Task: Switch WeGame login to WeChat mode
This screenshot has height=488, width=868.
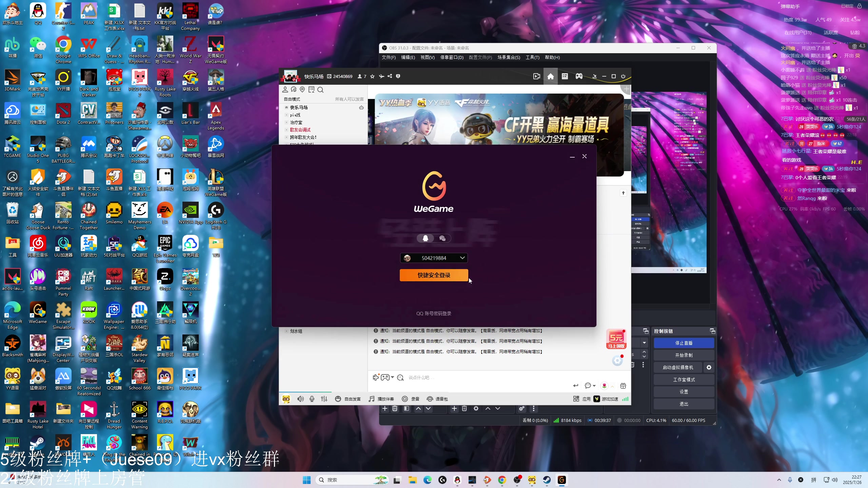Action: (x=442, y=238)
